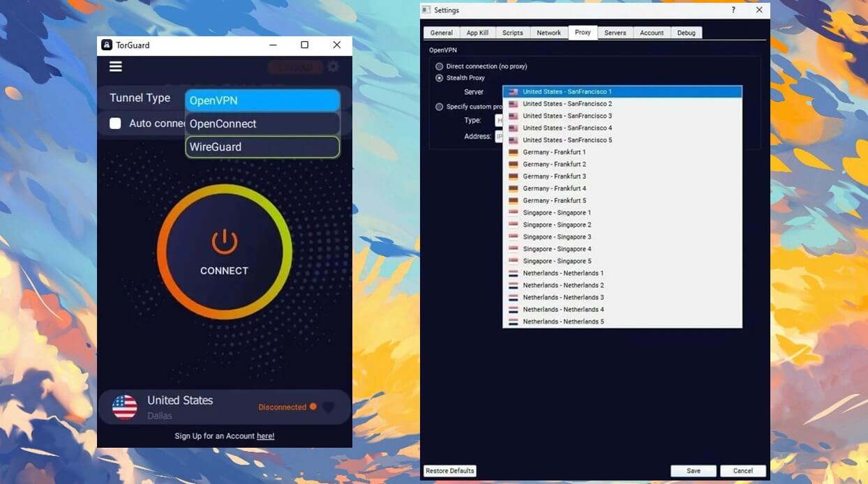868x484 pixels.
Task: Select Germany - Frankfurt 5 entry
Action: [622, 200]
